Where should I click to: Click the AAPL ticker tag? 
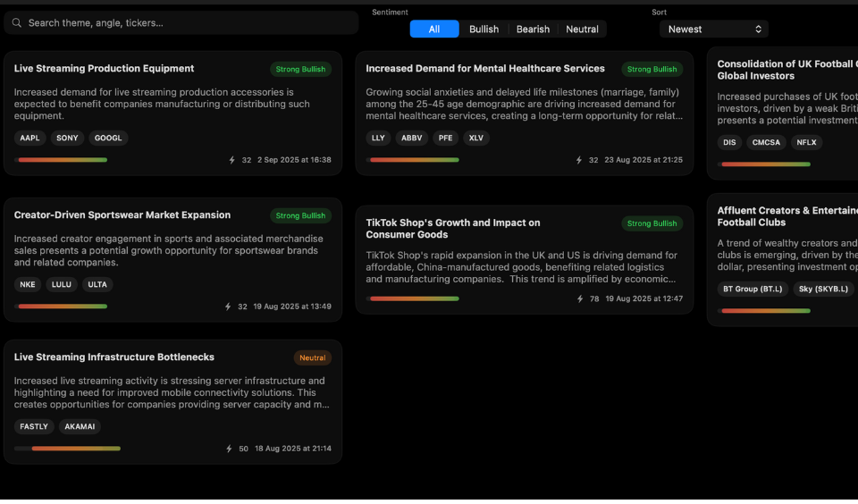29,139
